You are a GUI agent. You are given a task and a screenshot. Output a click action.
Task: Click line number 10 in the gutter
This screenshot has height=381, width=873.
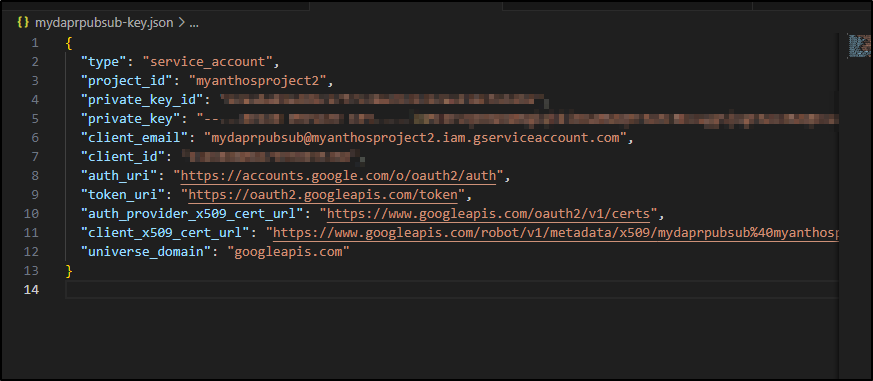coord(32,214)
